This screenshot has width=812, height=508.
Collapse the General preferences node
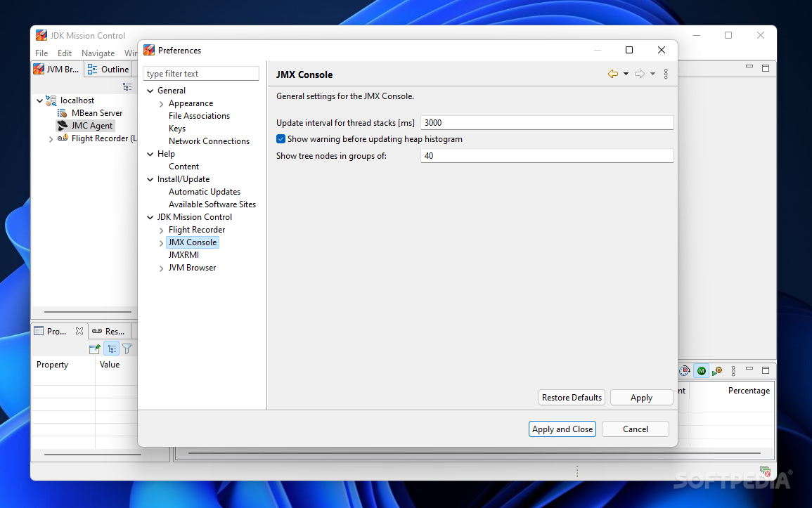[x=150, y=91]
